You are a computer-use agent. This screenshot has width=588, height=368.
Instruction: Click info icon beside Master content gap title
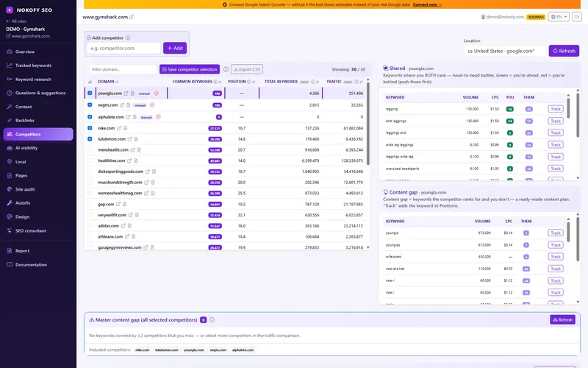(x=212, y=320)
